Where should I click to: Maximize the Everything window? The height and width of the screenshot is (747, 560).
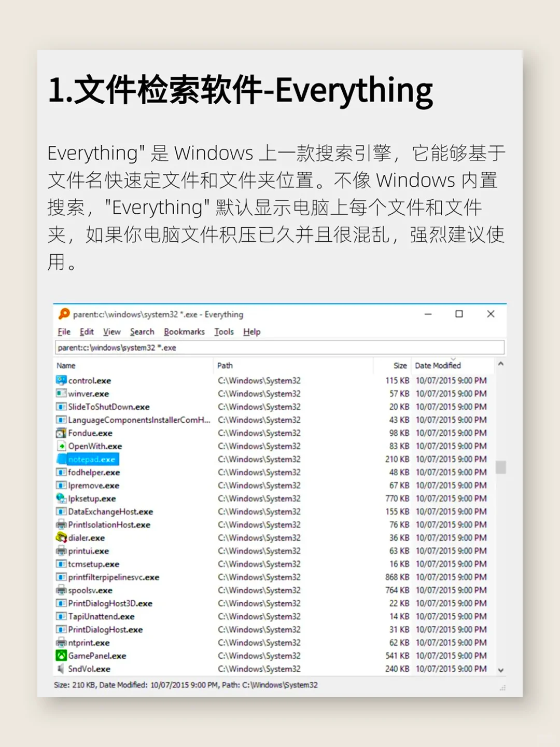click(x=459, y=314)
